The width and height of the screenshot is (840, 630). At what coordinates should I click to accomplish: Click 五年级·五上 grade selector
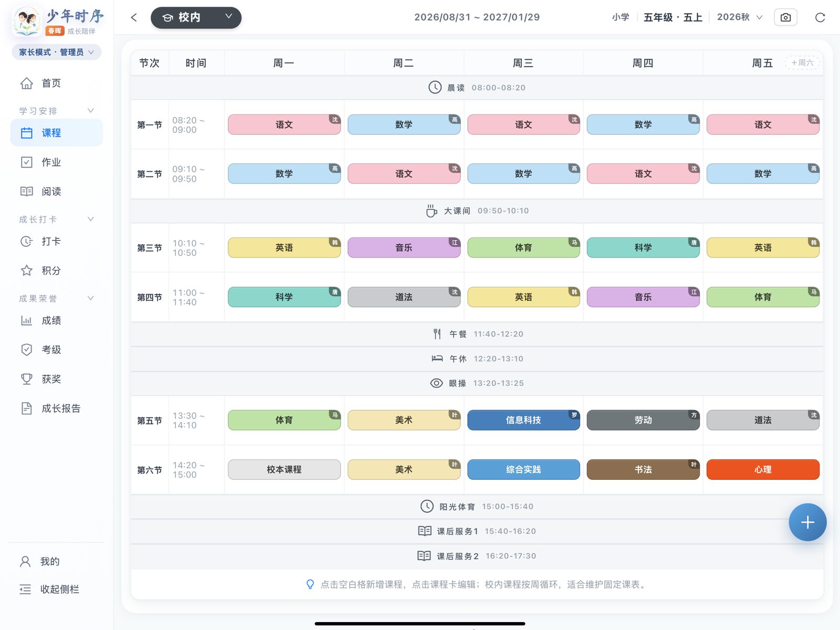point(673,17)
